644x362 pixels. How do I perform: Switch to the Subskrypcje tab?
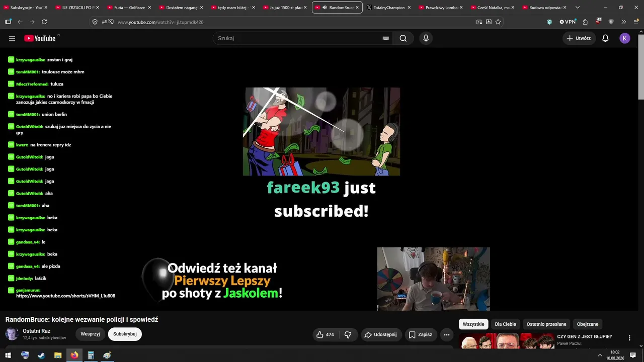[x=25, y=8]
